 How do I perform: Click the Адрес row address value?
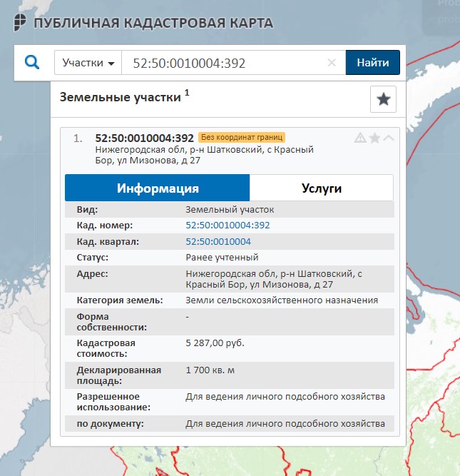274,279
